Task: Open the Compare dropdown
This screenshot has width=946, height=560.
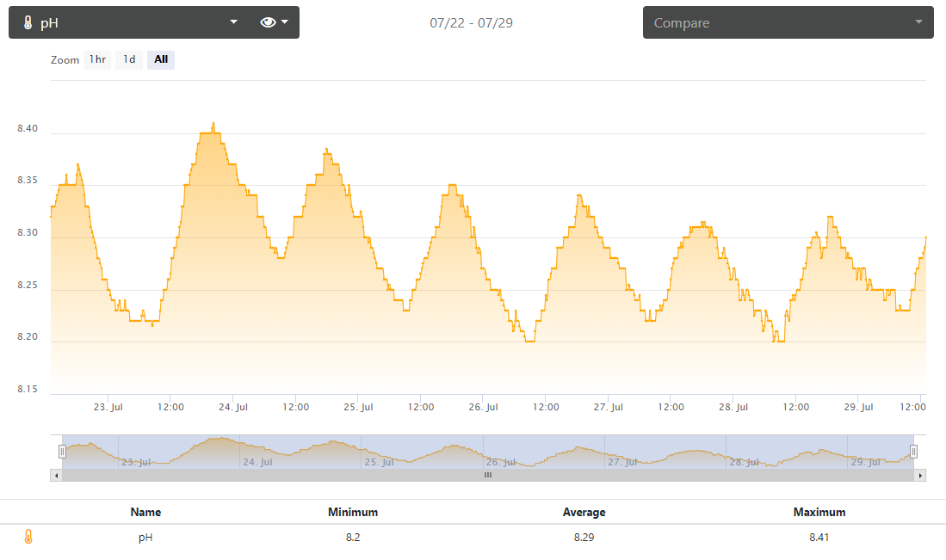Action: [788, 22]
